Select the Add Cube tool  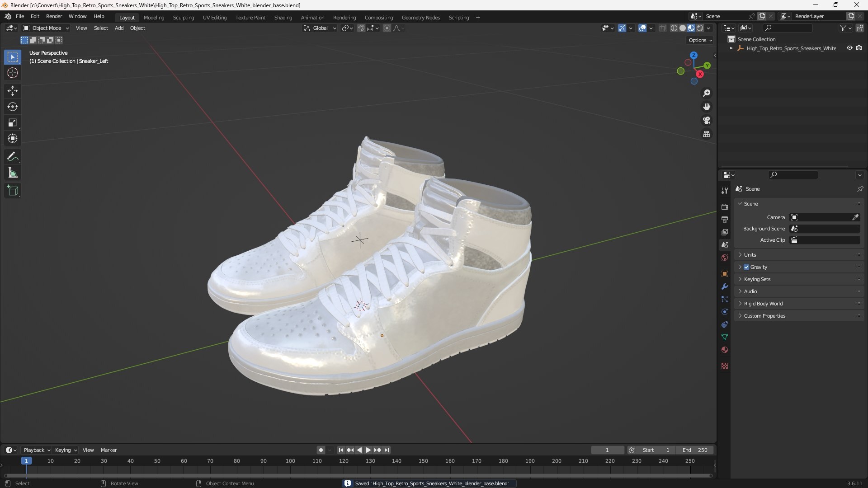coord(13,191)
